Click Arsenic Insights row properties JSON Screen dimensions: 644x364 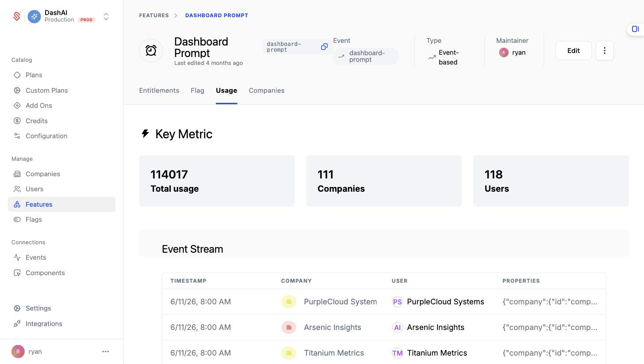tap(550, 328)
